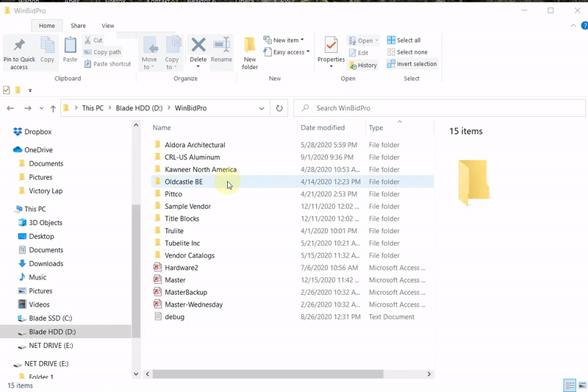Image resolution: width=588 pixels, height=392 pixels.
Task: Click Blade HDD (D:) in address bar
Action: pos(139,108)
